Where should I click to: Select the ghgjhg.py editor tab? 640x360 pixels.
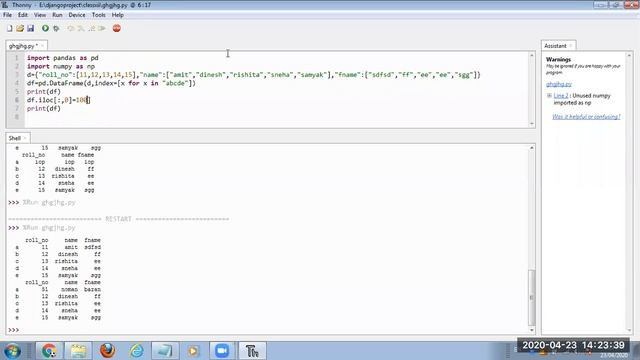pos(23,46)
